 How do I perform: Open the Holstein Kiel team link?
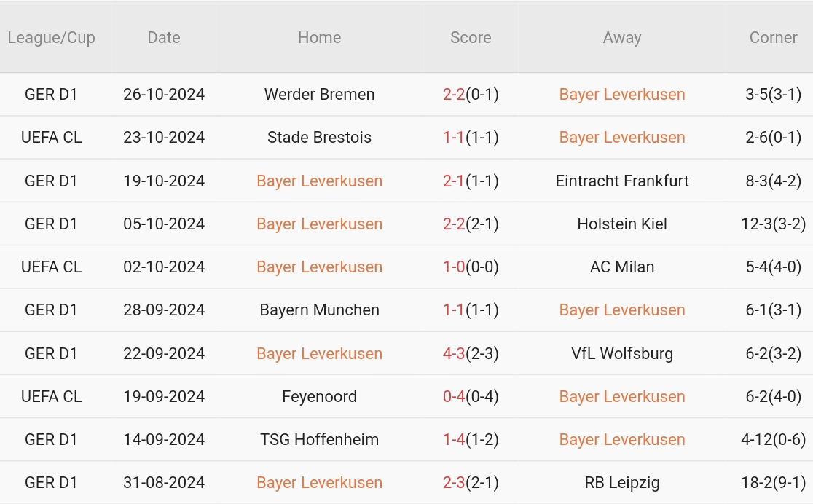[622, 224]
